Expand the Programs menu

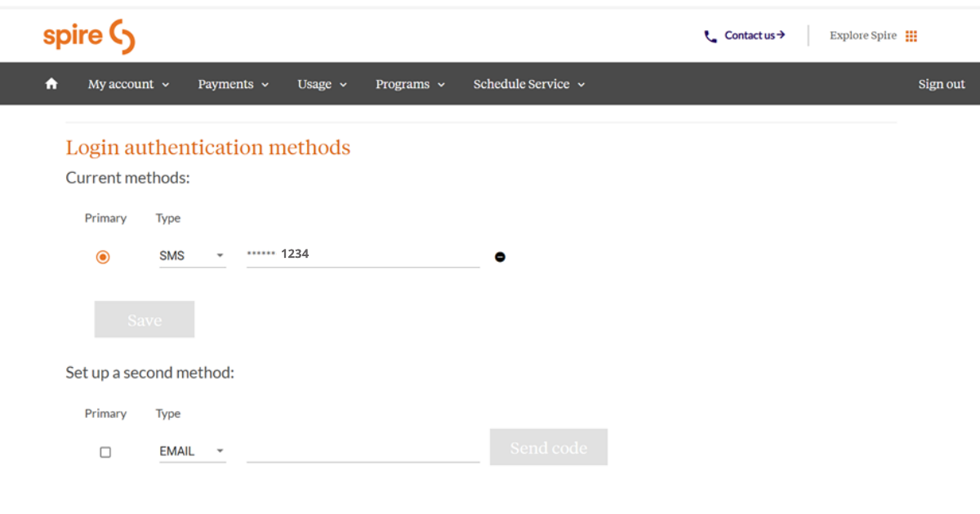[410, 84]
